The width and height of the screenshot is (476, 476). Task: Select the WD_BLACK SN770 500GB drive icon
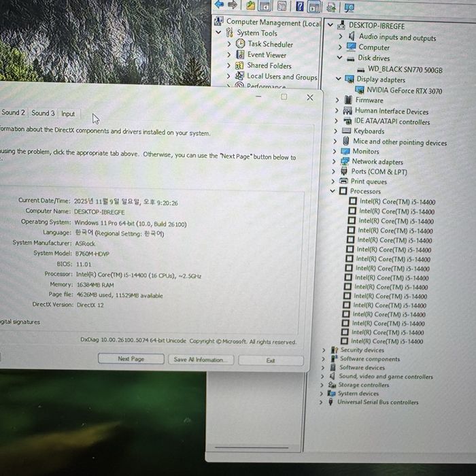pos(360,69)
